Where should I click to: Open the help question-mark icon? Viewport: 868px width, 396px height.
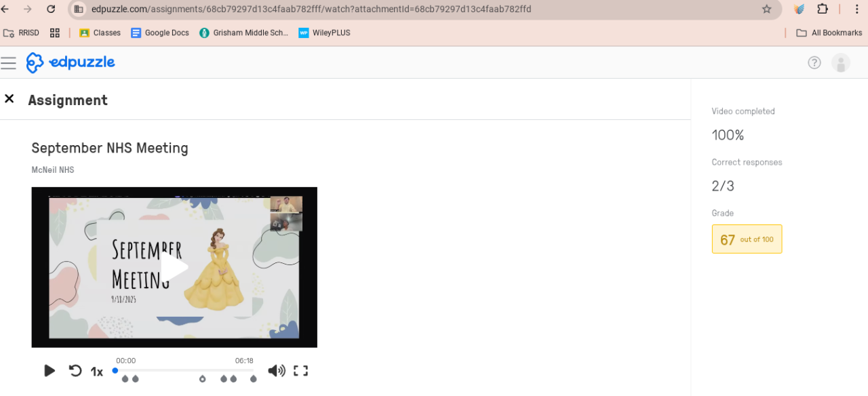tap(814, 63)
